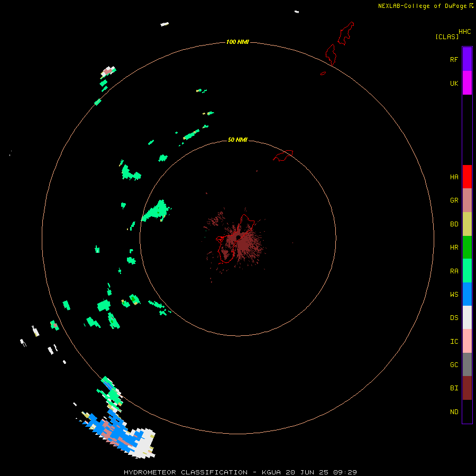Viewport: 476px width, 476px height.
Task: Click the 50 NMI range ring label
Action: coord(237,140)
